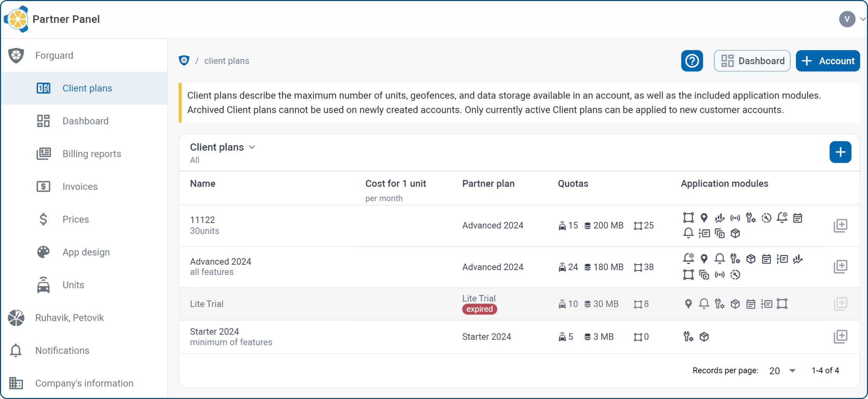Click the help question mark button
Screen dimensions: 868x399
point(692,60)
